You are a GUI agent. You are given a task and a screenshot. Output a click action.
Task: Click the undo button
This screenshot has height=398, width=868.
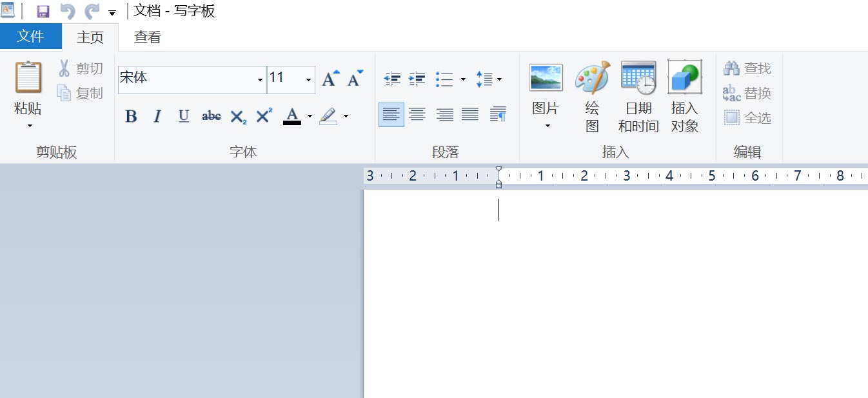(67, 10)
